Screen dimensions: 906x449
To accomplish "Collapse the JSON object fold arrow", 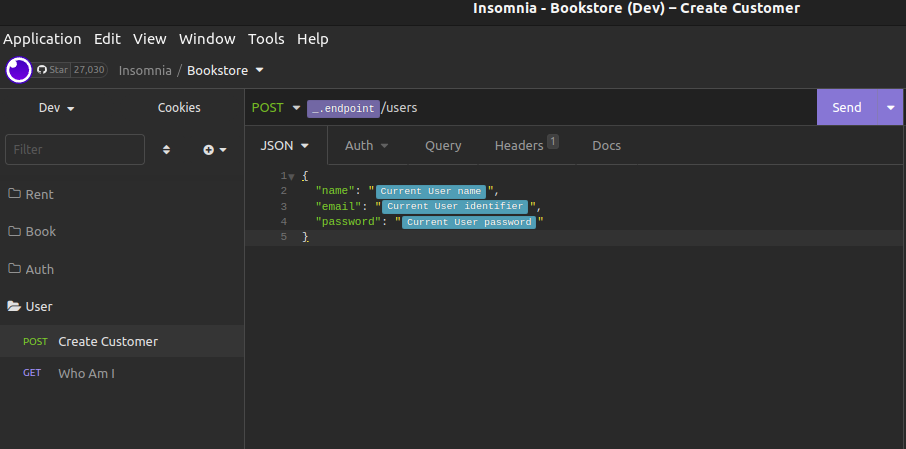I will (x=292, y=176).
